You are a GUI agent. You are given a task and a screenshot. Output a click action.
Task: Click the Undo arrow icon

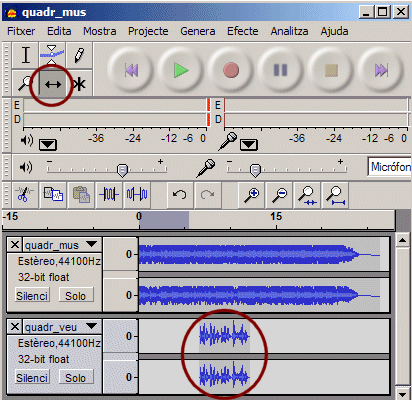pyautogui.click(x=180, y=194)
